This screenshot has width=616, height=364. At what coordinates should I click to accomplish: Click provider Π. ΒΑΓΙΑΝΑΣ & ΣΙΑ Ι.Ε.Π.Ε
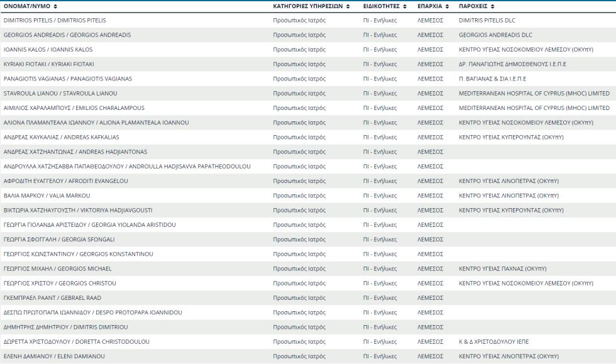coord(492,79)
